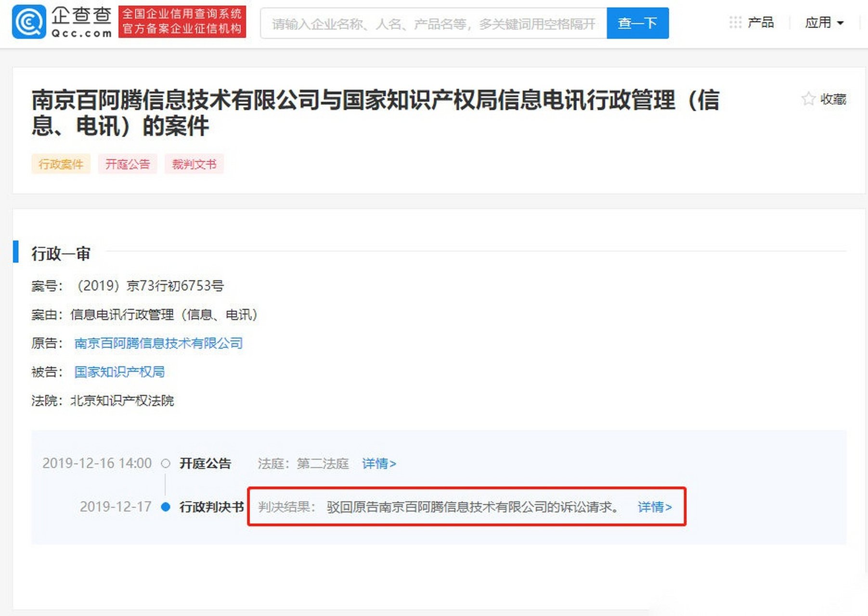Click the case title heading
The width and height of the screenshot is (868, 616).
[x=376, y=113]
